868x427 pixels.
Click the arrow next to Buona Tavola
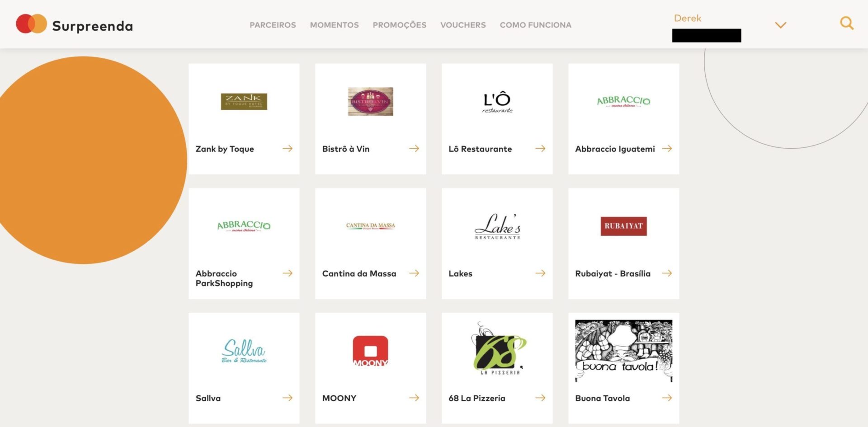tap(667, 398)
